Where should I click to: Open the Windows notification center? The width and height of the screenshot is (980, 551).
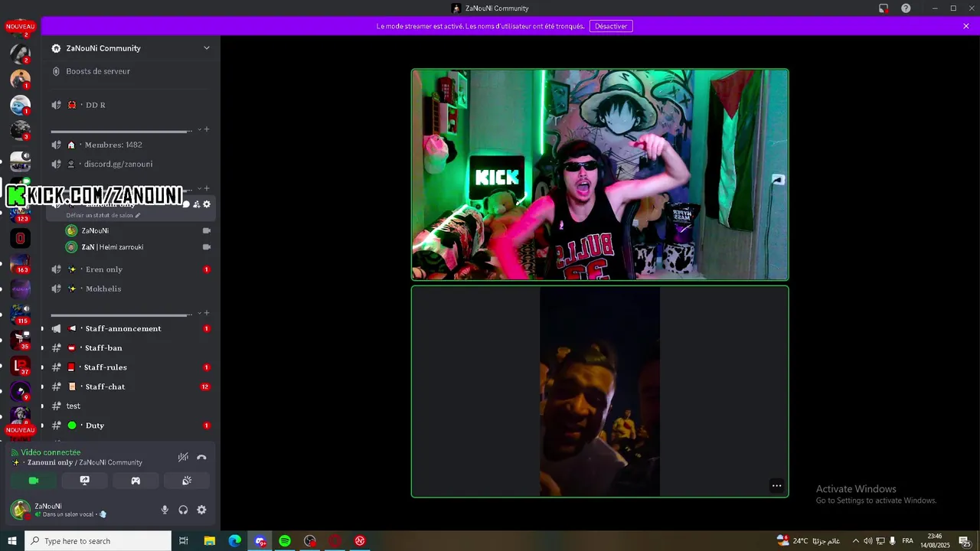[x=965, y=541]
